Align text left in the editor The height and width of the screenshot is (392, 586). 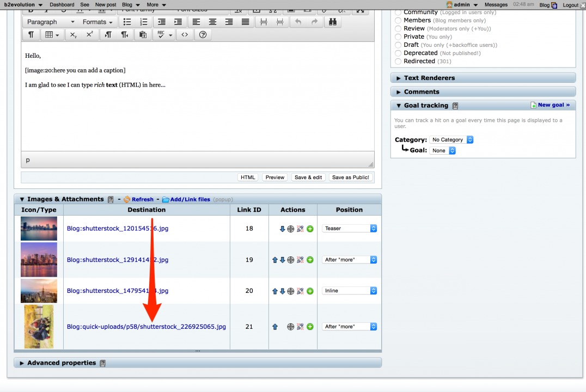196,22
